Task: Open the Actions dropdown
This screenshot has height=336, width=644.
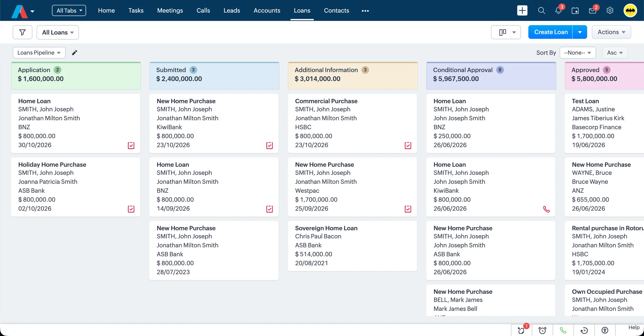Action: click(x=611, y=32)
